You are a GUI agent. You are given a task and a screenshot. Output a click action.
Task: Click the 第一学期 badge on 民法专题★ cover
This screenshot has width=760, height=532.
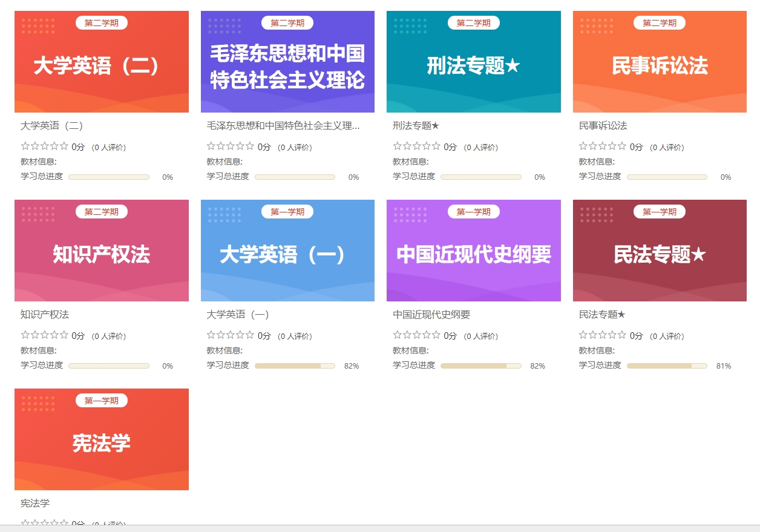point(659,212)
